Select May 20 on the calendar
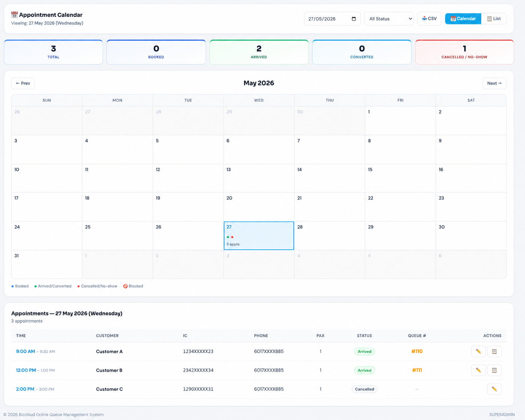This screenshot has height=420, width=525. [x=259, y=207]
